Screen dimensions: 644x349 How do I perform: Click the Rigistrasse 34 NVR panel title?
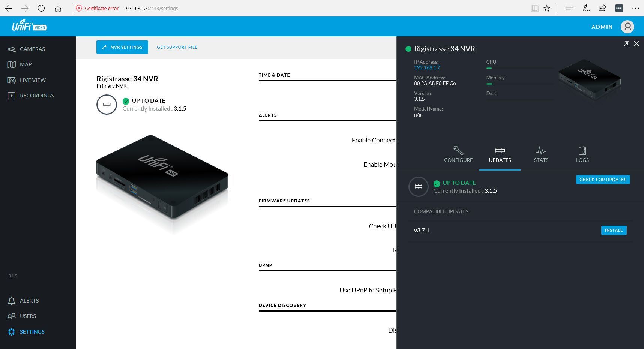pos(444,49)
